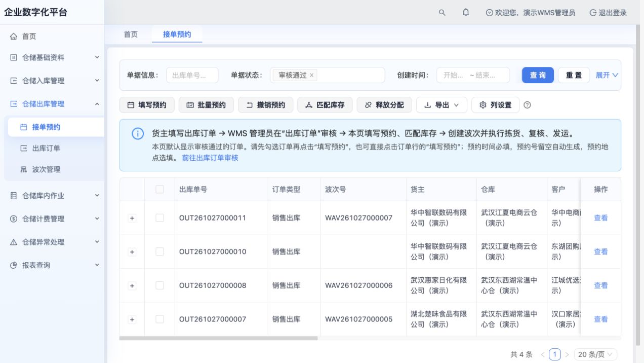The image size is (644, 363).
Task: Click the 仓储库内作业 sidebar icon
Action: click(14, 196)
